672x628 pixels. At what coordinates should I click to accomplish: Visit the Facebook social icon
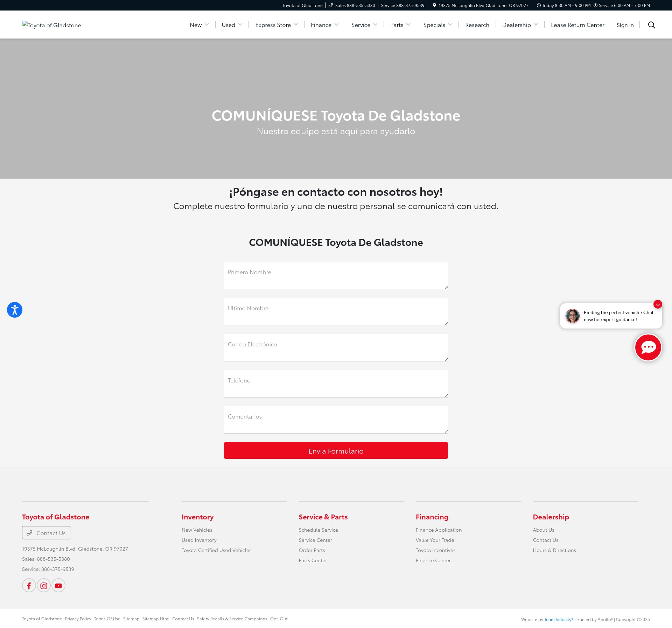click(x=29, y=585)
